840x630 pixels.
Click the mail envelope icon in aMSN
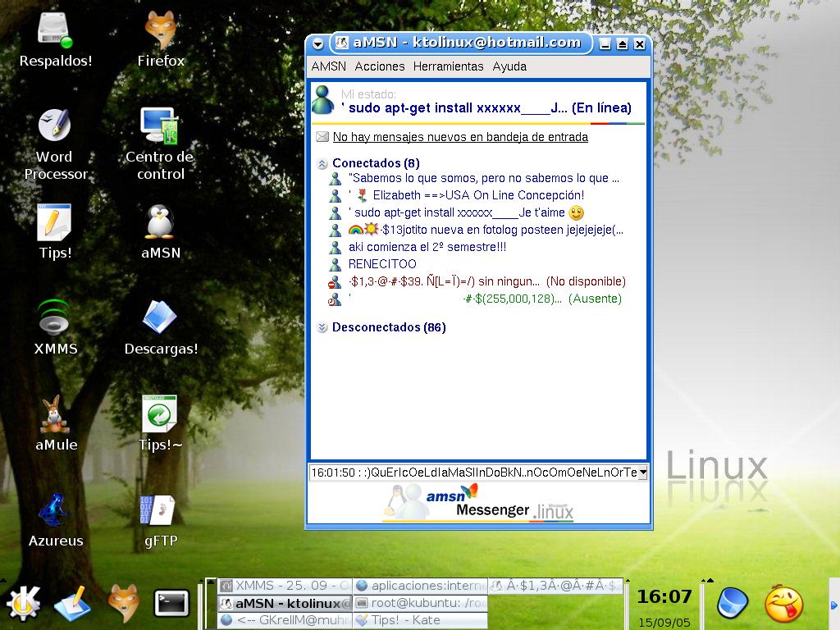(x=322, y=137)
